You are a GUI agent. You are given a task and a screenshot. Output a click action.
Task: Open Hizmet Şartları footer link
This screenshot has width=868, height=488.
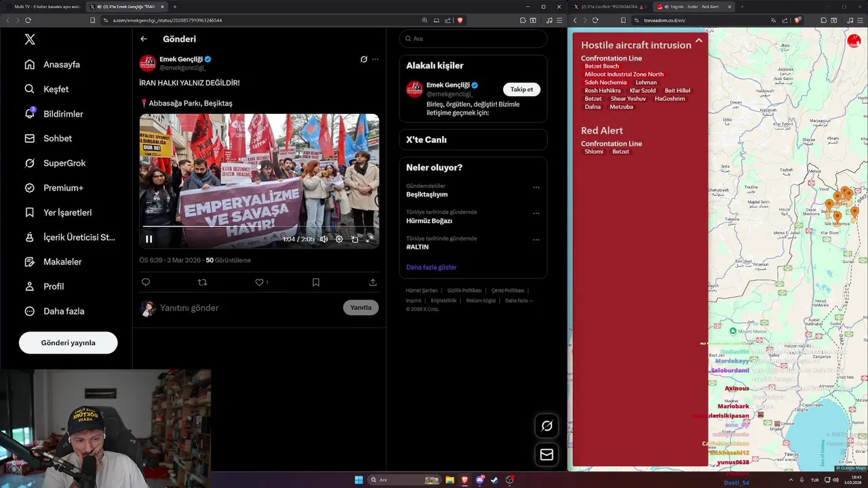click(422, 290)
